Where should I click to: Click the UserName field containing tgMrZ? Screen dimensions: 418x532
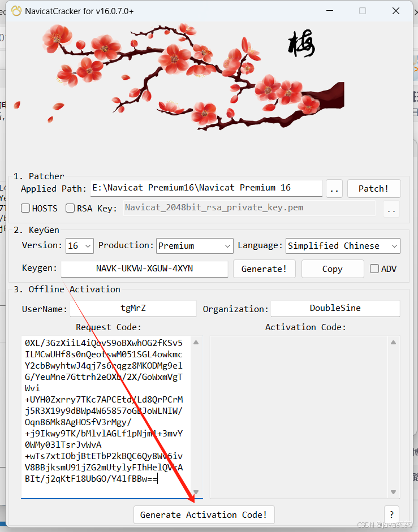[x=133, y=309]
